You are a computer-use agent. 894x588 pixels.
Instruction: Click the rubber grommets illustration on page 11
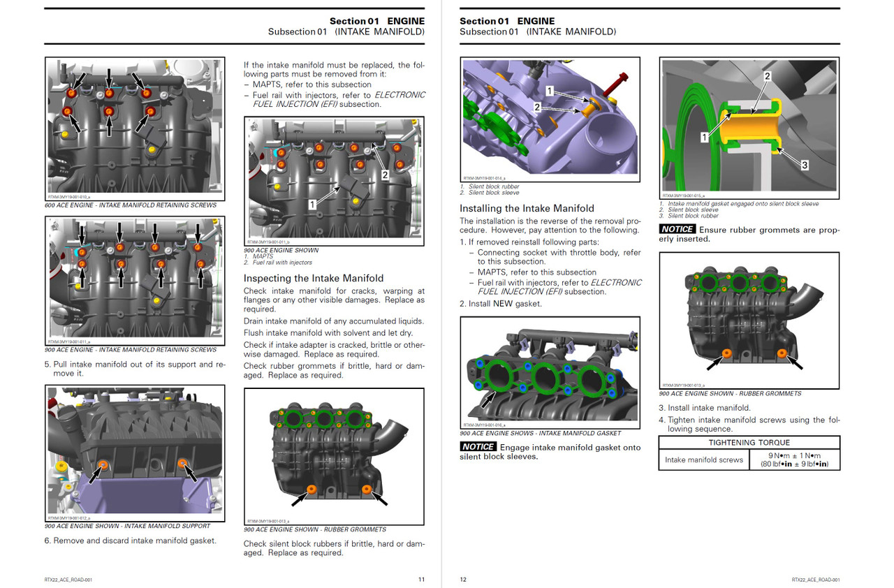coord(334,457)
